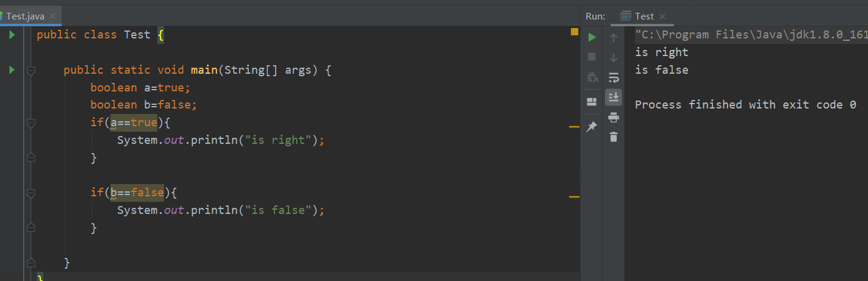Viewport: 868px width, 281px height.
Task: Toggle Scroll to the end in console
Action: 614,96
